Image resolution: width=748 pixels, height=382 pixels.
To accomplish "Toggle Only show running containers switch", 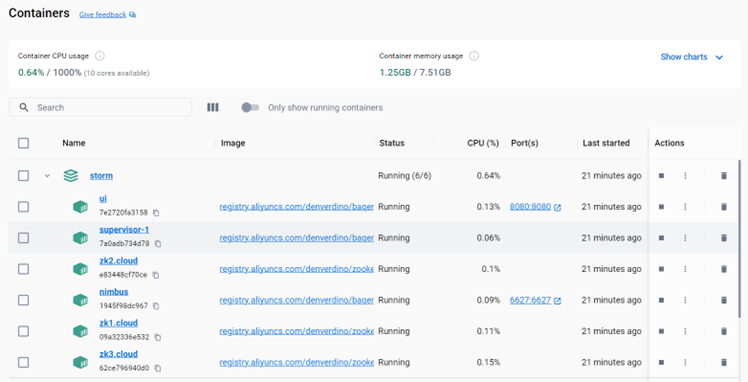I will point(250,107).
